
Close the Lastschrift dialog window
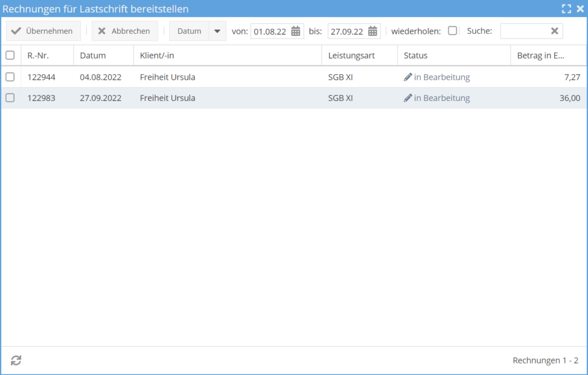coord(580,9)
